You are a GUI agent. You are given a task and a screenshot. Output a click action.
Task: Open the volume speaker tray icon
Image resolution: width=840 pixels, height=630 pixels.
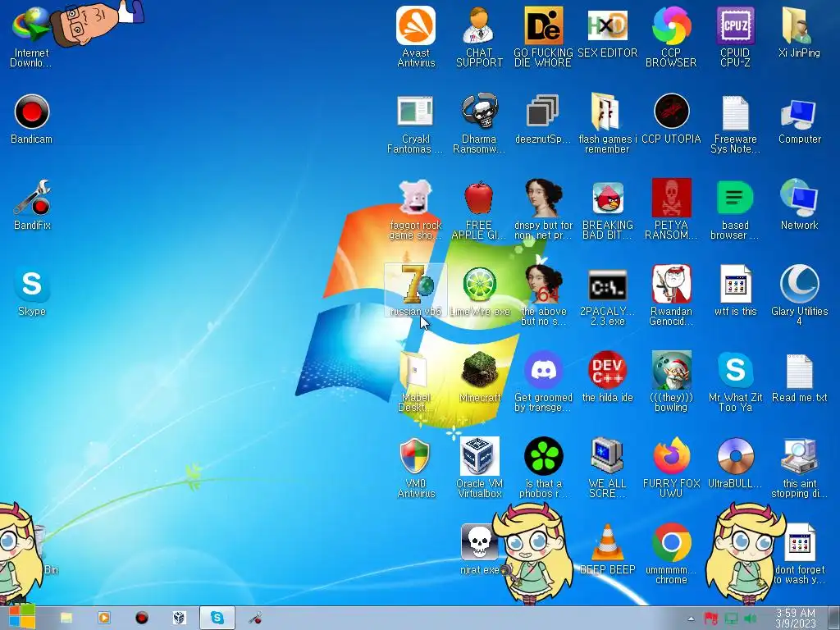click(x=751, y=619)
